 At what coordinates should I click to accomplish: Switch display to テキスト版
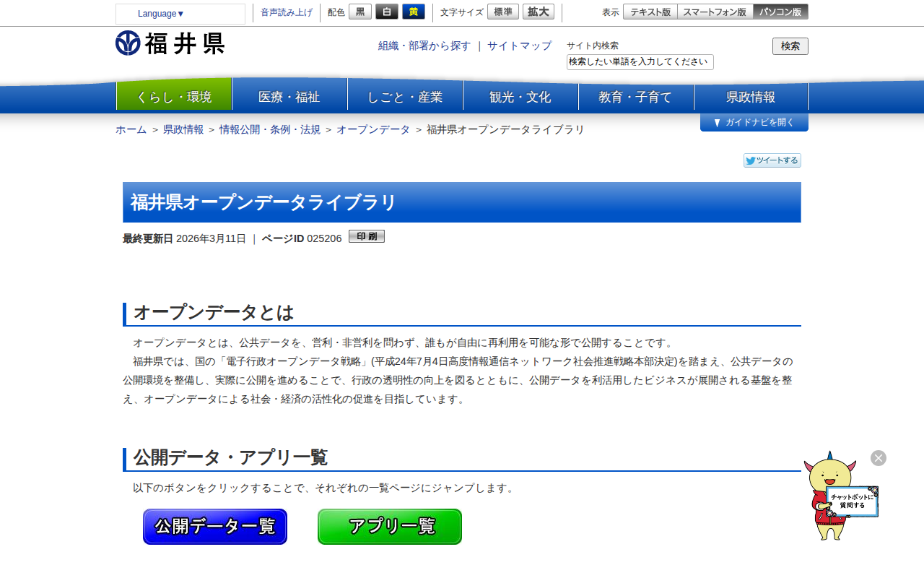tap(650, 12)
